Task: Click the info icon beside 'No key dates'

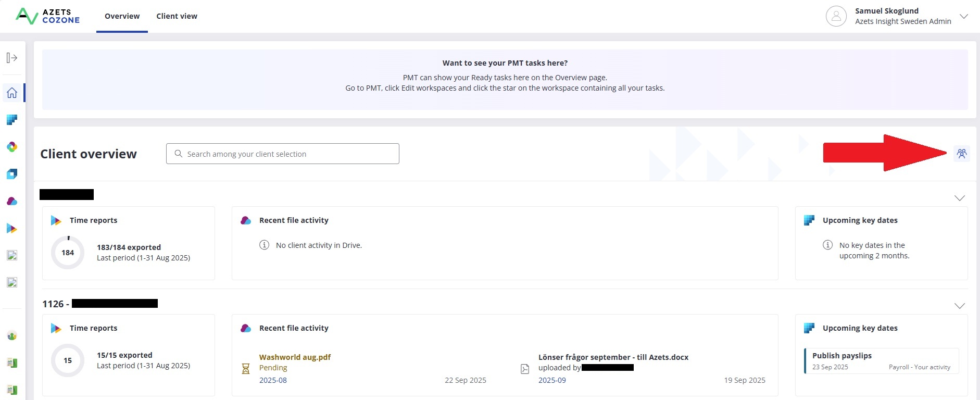Action: (827, 245)
